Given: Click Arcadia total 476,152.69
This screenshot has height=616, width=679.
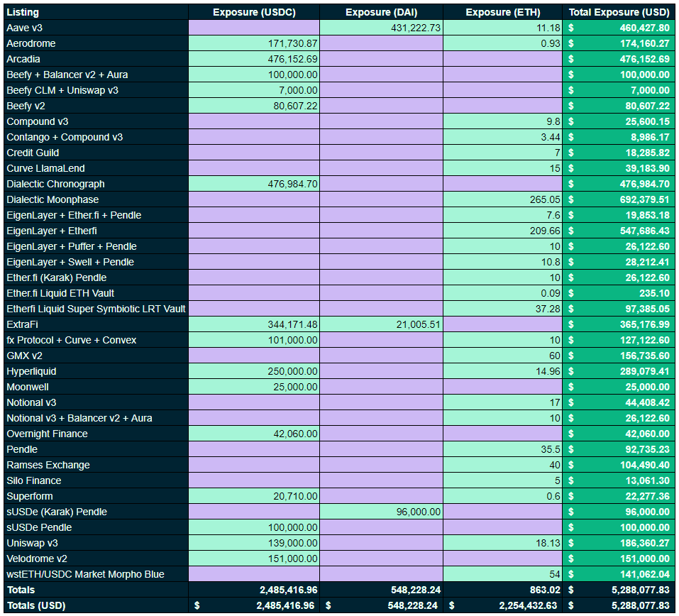Looking at the screenshot, I should [x=619, y=59].
